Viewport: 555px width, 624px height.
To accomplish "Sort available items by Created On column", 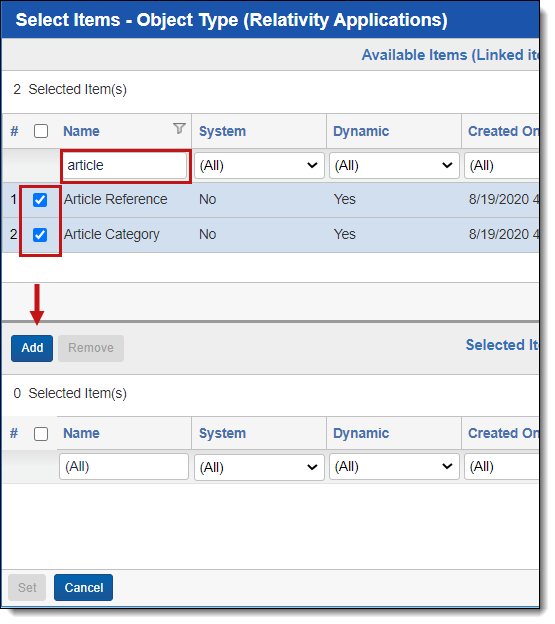I will tap(503, 131).
